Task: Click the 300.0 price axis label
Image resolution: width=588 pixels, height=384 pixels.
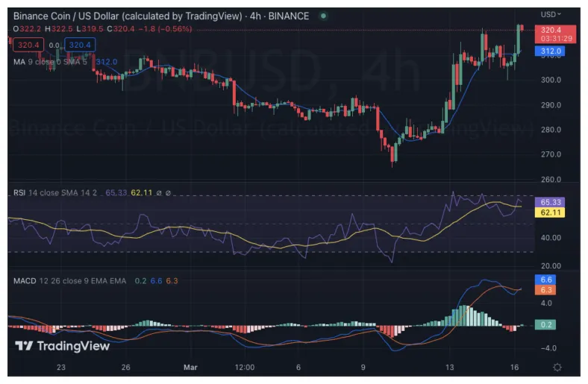Action: click(551, 80)
